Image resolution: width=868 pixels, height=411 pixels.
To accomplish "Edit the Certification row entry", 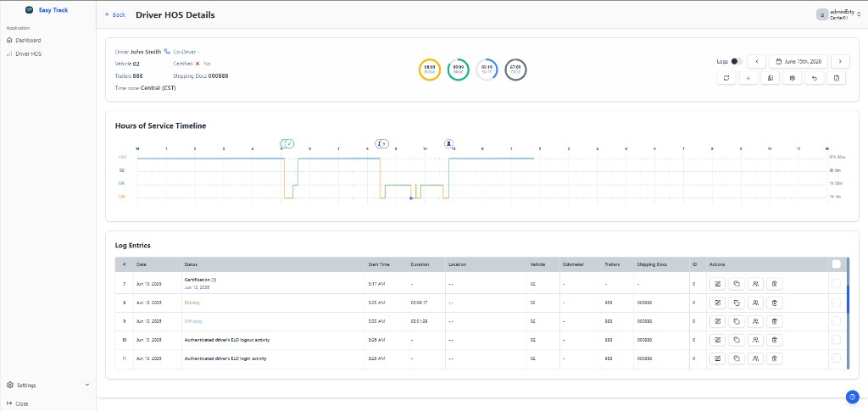I will click(718, 284).
